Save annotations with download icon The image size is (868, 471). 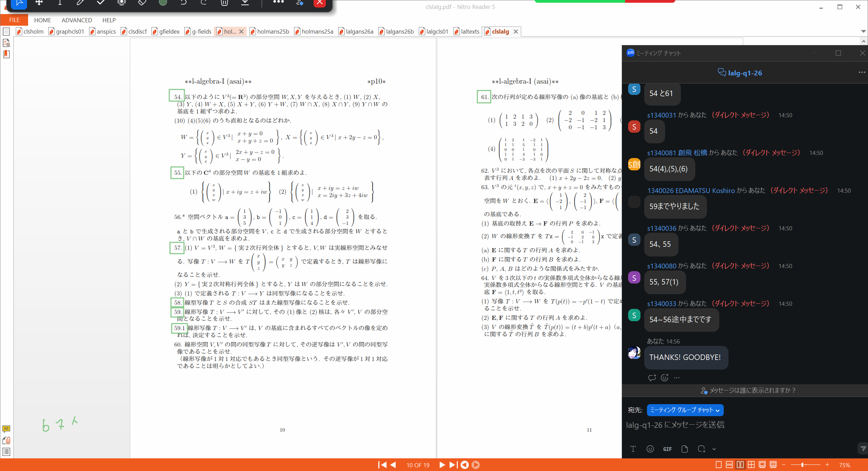click(245, 3)
